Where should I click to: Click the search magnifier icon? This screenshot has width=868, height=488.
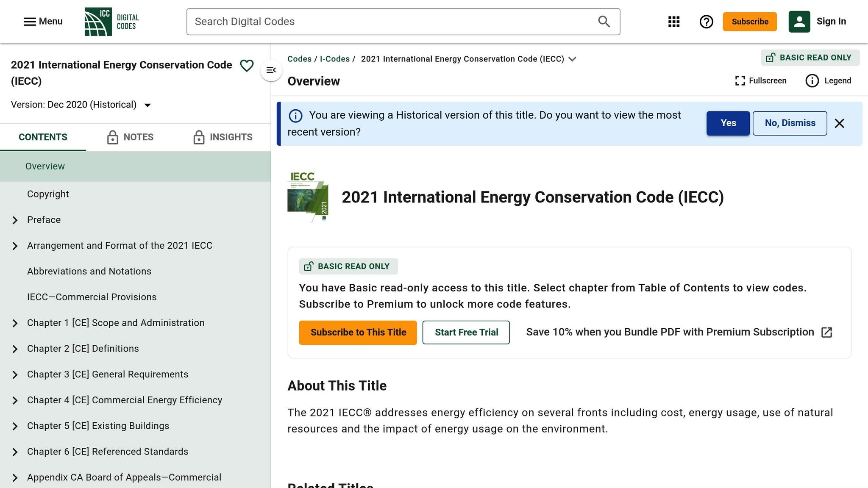[x=604, y=21]
